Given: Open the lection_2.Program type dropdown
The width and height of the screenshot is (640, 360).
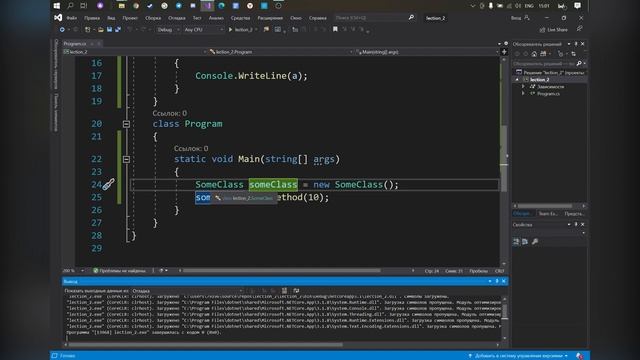Looking at the screenshot, I should [281, 52].
